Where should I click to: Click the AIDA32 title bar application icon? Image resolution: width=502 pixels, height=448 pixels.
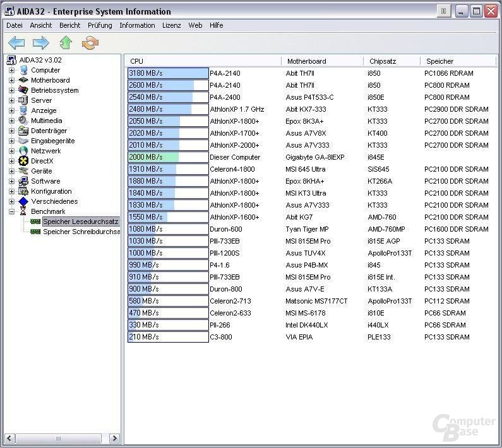pos(9,11)
